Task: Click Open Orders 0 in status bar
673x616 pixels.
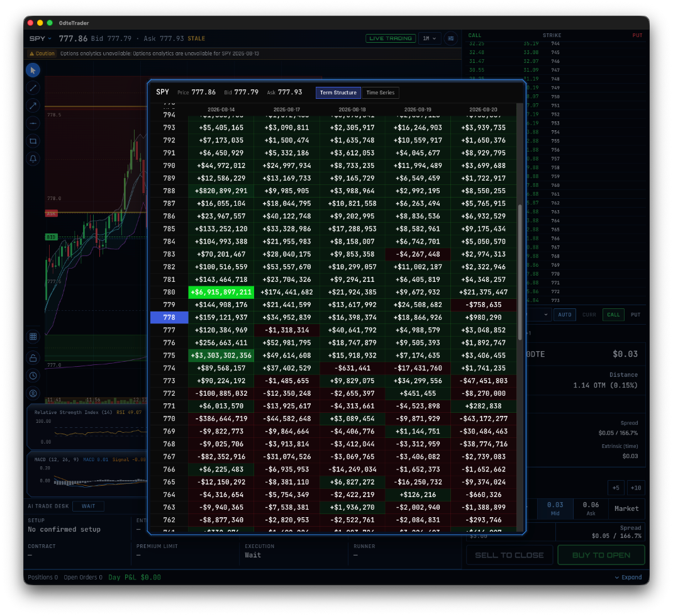Action: click(x=83, y=578)
